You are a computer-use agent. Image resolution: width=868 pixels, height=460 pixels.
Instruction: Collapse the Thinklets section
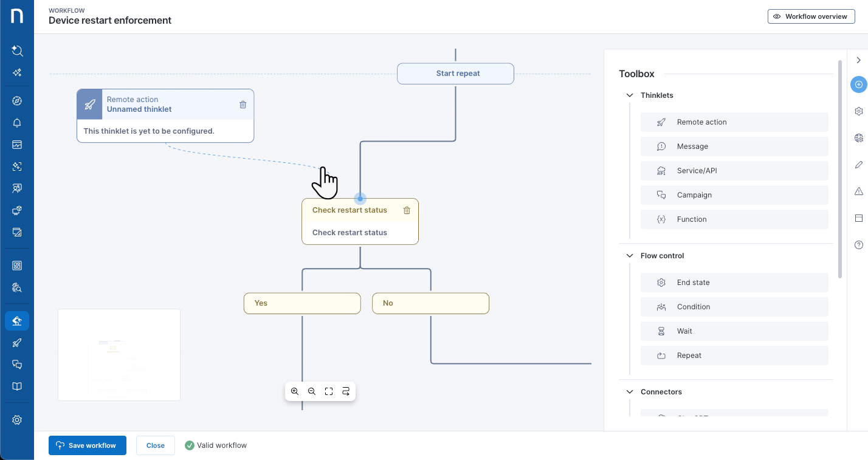tap(630, 95)
